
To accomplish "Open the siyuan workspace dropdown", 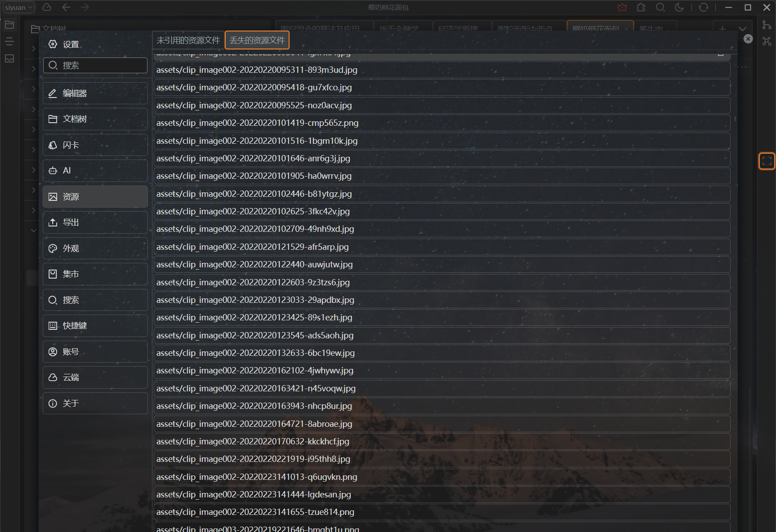I will point(18,7).
